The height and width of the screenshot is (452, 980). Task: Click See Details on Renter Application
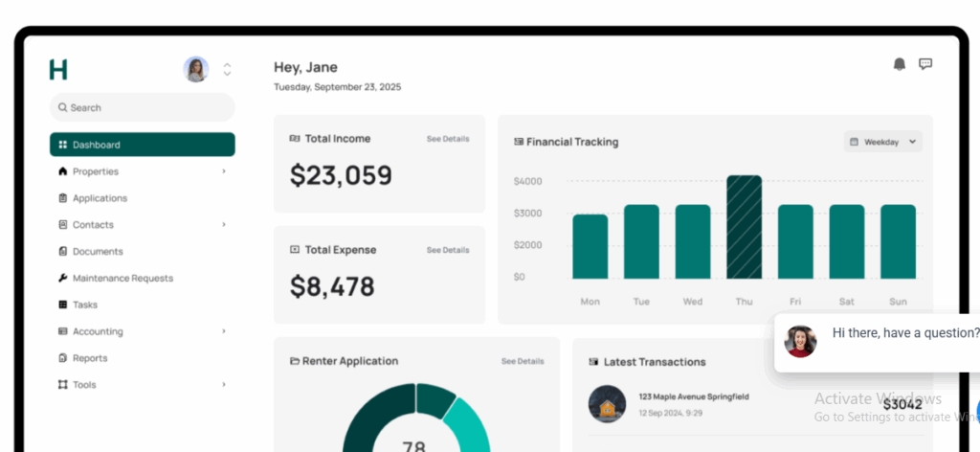click(523, 361)
